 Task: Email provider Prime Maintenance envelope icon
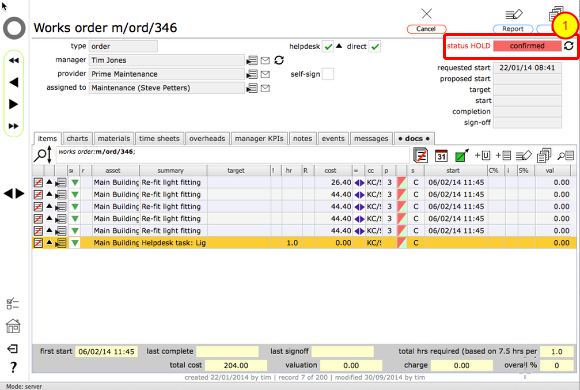(x=265, y=74)
